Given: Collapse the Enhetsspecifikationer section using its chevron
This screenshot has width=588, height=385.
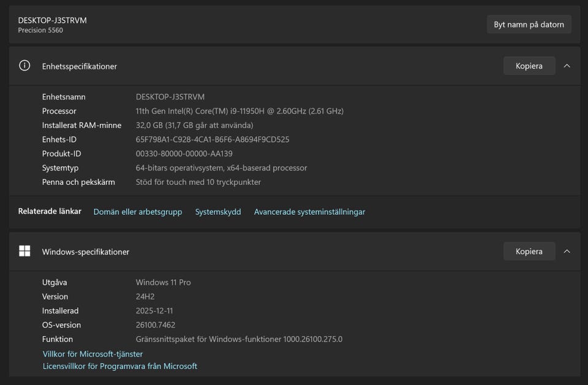Looking at the screenshot, I should (x=567, y=65).
